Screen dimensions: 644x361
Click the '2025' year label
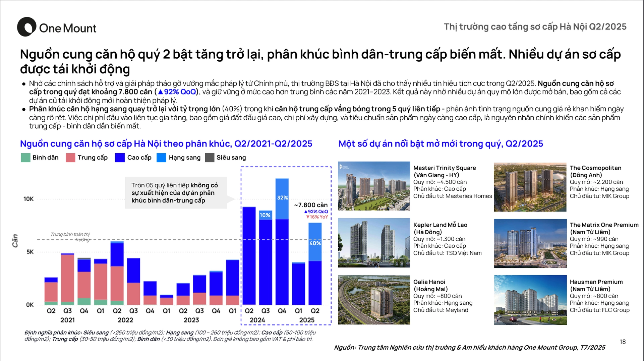(x=307, y=320)
